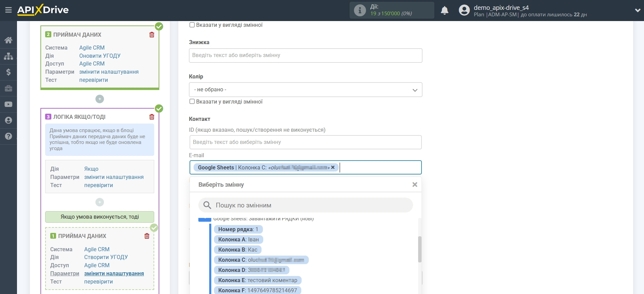Delete the block 2 data receiver with trash icon
Screen dimensions: 644x294
152,35
